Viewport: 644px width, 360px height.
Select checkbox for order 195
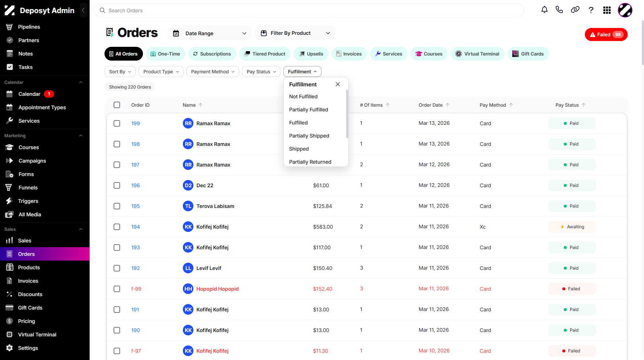[117, 206]
